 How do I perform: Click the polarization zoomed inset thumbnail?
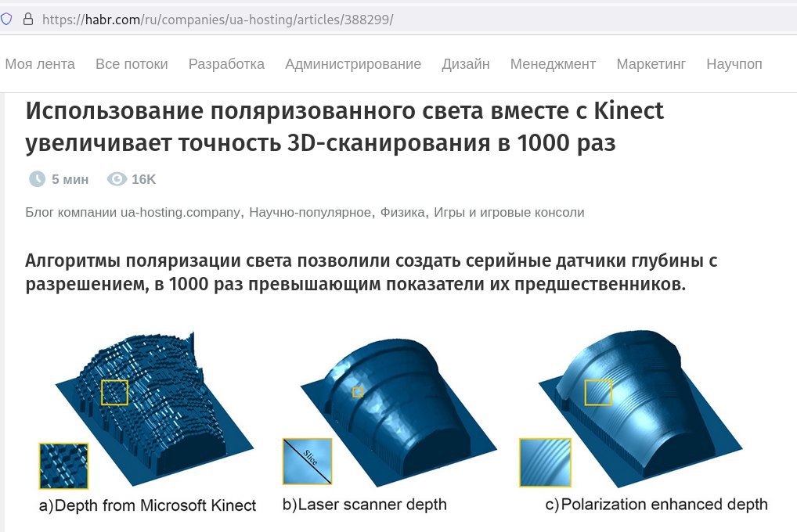(546, 462)
